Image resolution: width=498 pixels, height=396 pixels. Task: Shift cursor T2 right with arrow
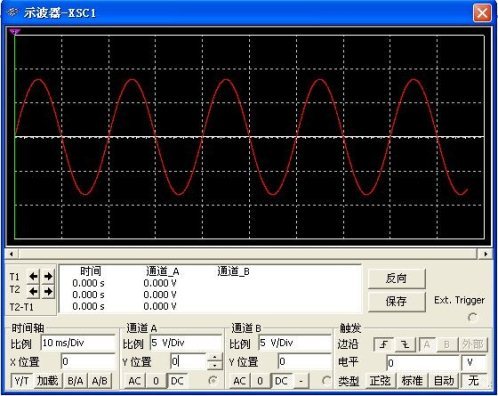tap(48, 292)
